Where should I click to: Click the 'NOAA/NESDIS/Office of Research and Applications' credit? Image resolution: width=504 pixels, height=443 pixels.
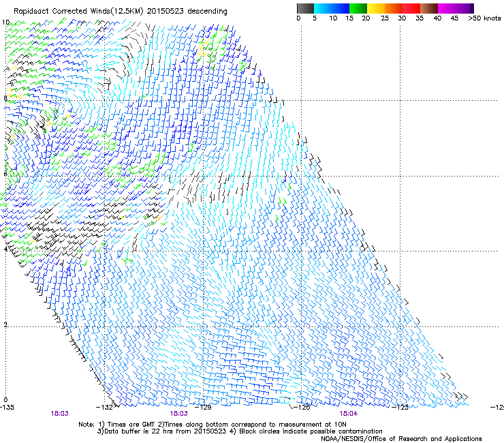point(401,439)
